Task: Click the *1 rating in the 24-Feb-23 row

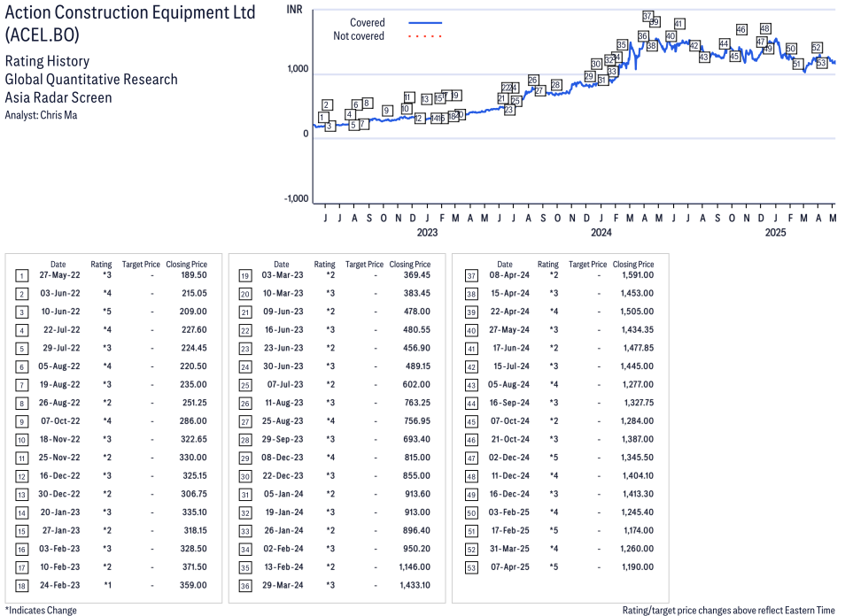Action: click(x=107, y=585)
